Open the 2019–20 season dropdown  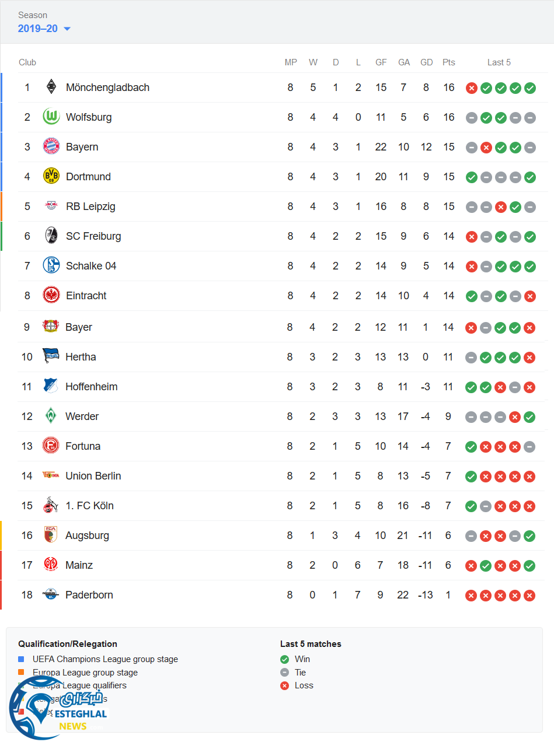click(x=44, y=29)
